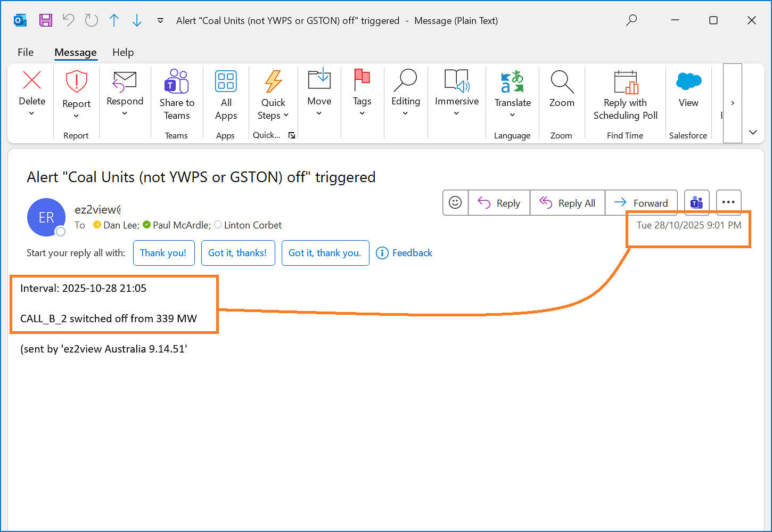The width and height of the screenshot is (772, 532).
Task: Open the Report shield icon
Action: [x=76, y=82]
